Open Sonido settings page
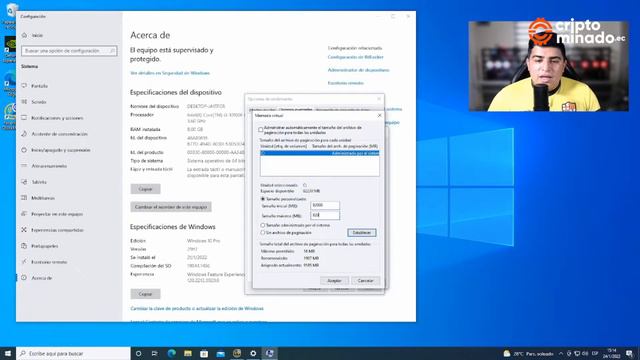The height and width of the screenshot is (360, 640). coord(39,102)
